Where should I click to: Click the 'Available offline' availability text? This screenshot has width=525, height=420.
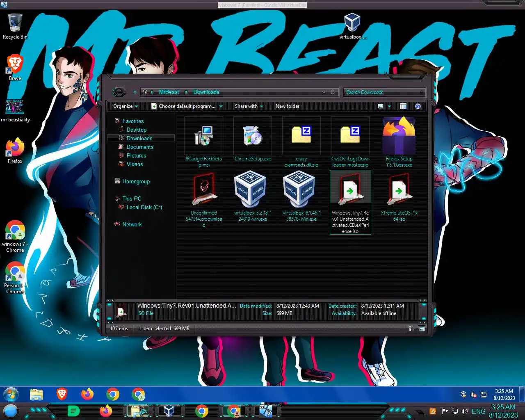tap(379, 313)
